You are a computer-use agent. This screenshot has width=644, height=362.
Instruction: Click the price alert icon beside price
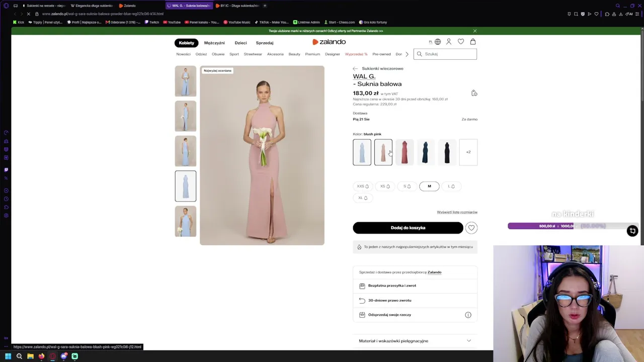coord(474,93)
